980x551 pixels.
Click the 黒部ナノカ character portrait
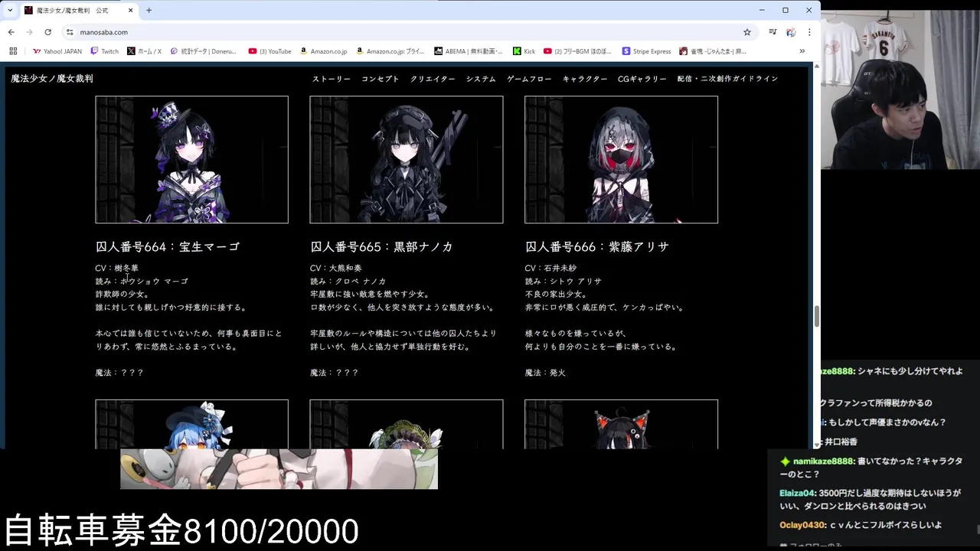tap(407, 159)
